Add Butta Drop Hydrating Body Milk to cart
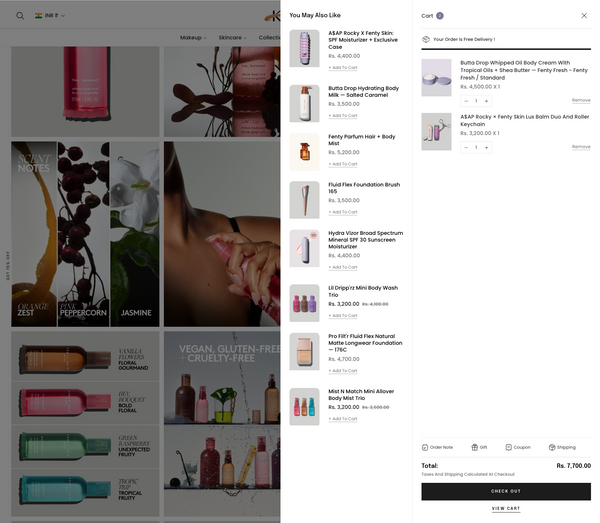This screenshot has height=523, width=600. pos(343,116)
